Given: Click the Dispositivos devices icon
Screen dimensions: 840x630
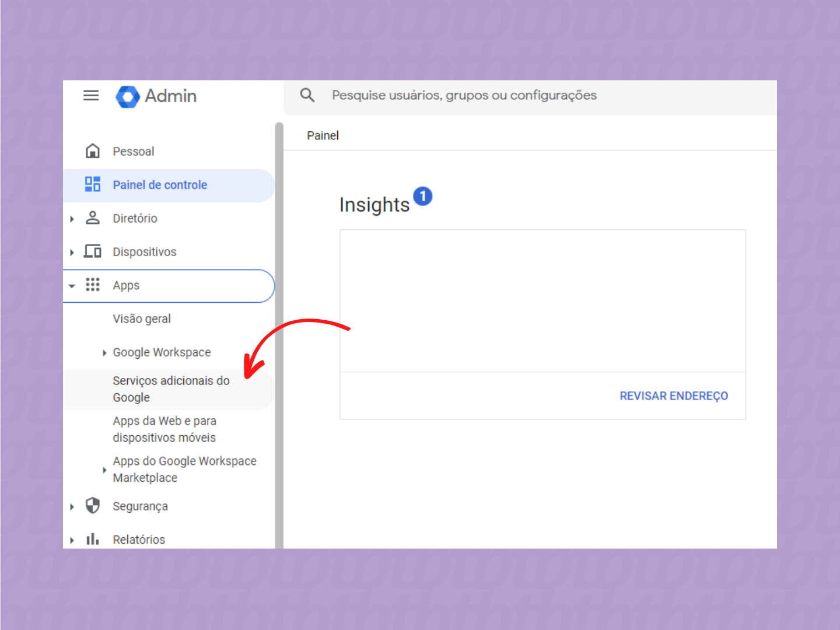Looking at the screenshot, I should (93, 251).
